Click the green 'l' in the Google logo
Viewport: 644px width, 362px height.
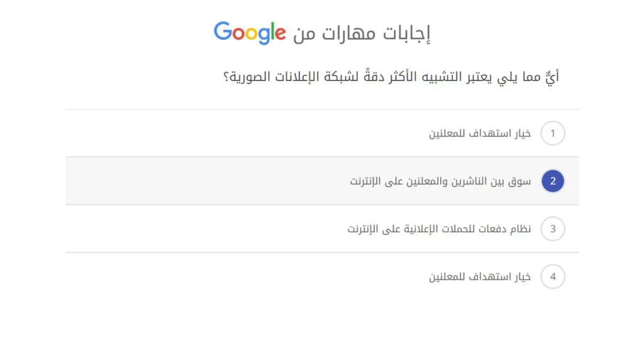(x=274, y=31)
